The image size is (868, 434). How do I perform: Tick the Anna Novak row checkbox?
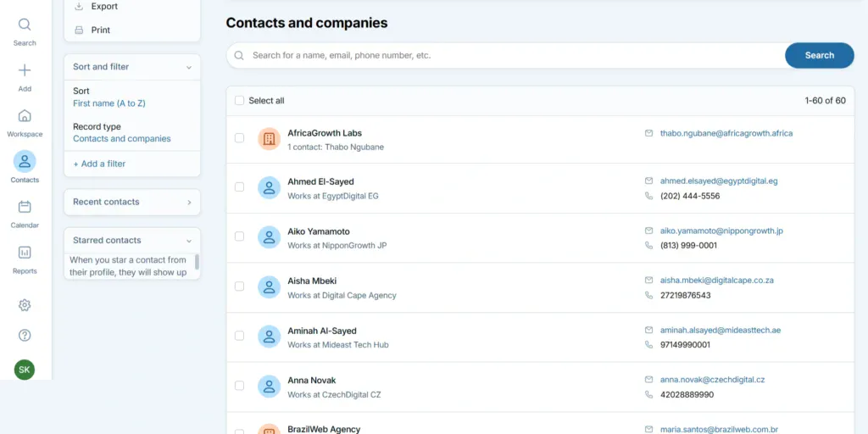pyautogui.click(x=239, y=386)
